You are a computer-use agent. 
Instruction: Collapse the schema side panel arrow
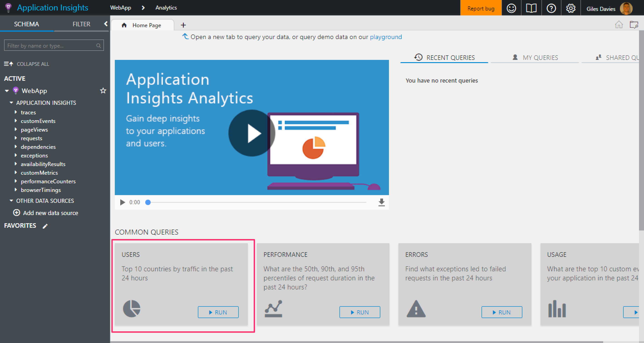coord(106,24)
